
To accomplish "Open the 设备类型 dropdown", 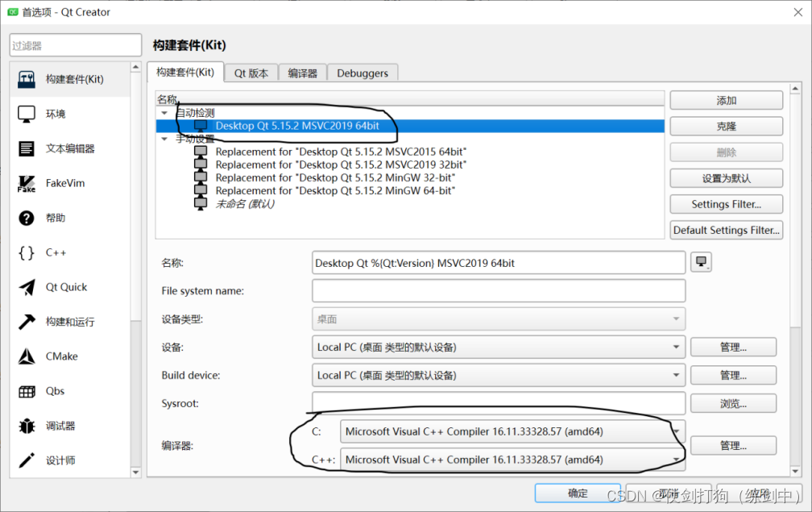I will pyautogui.click(x=499, y=318).
